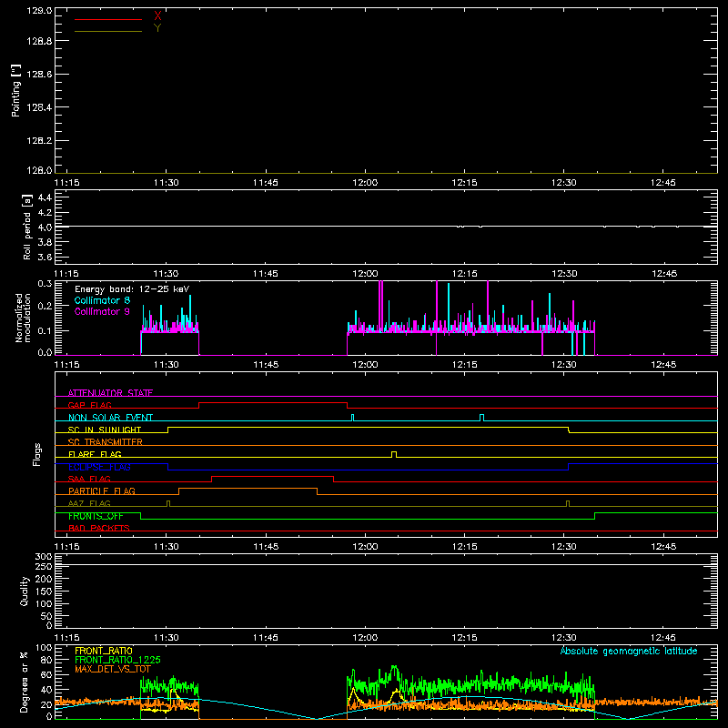
Task: Click the Roll period [s] axis title
Action: [x=27, y=227]
